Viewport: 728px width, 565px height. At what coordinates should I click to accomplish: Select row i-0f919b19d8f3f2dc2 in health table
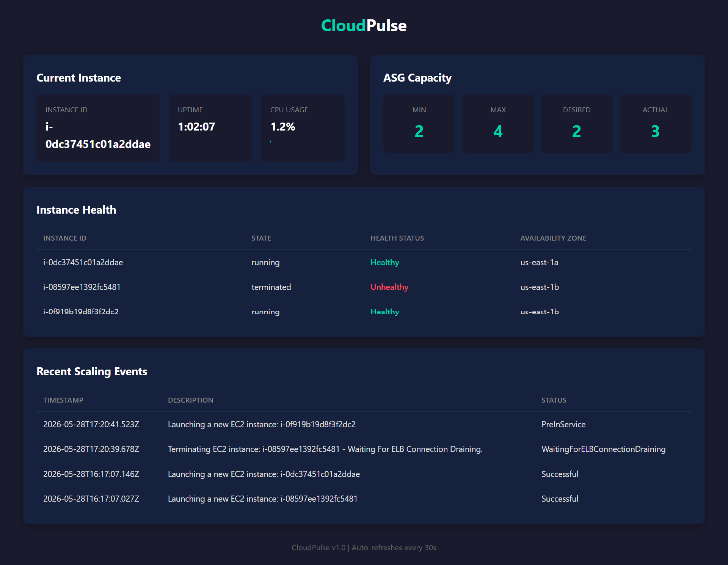point(364,312)
